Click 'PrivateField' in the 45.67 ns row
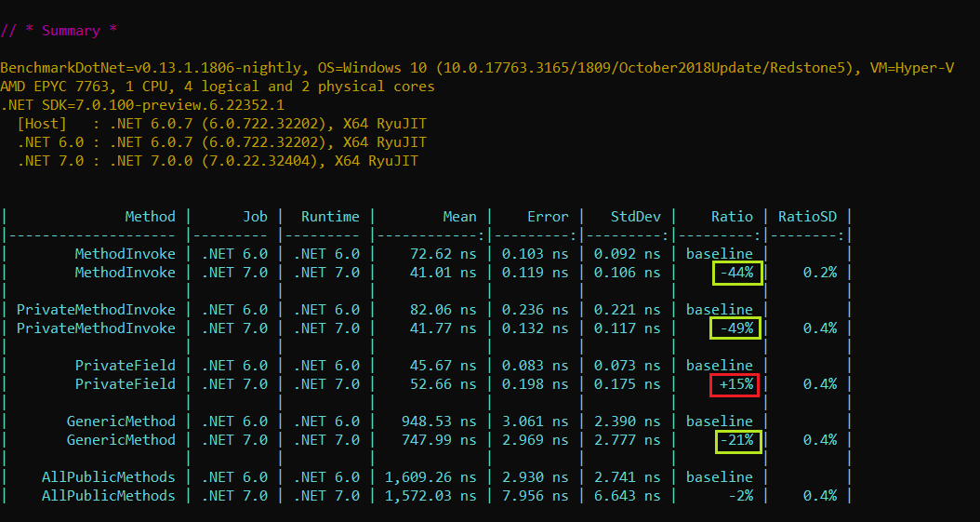The image size is (980, 522). [125, 365]
